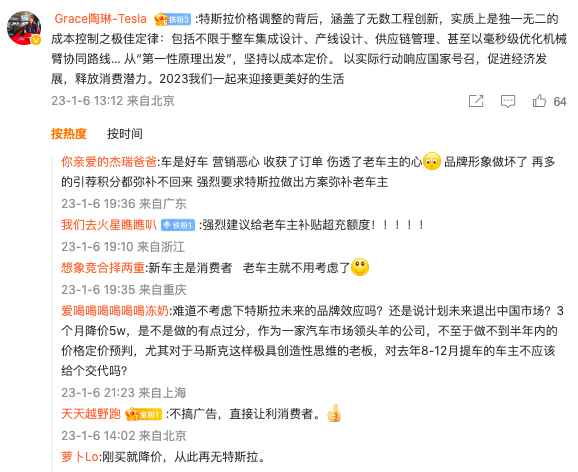Click the thumbs-up emoji in 天天越野跑 comment
Image resolution: width=578 pixels, height=472 pixels.
point(334,413)
